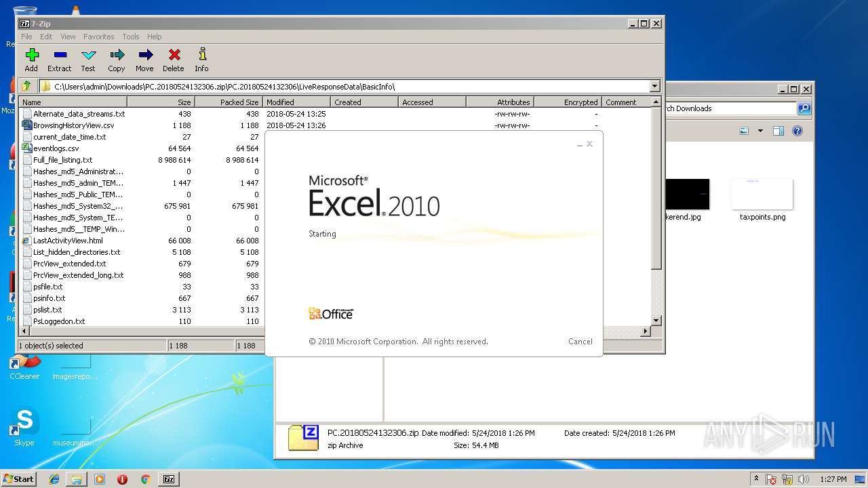Select psinfo.txt file
This screenshot has height=488, width=868.
coord(49,298)
